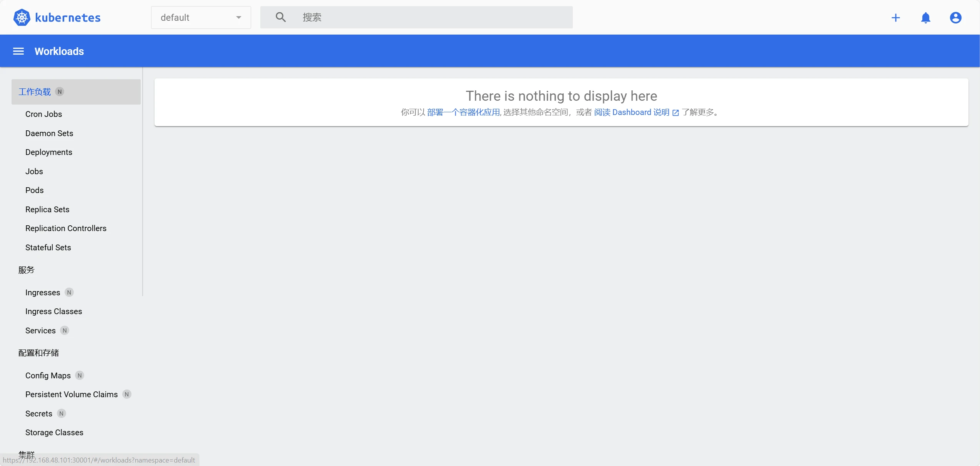Click the N badge next to 工作负载
The width and height of the screenshot is (980, 466).
[60, 92]
